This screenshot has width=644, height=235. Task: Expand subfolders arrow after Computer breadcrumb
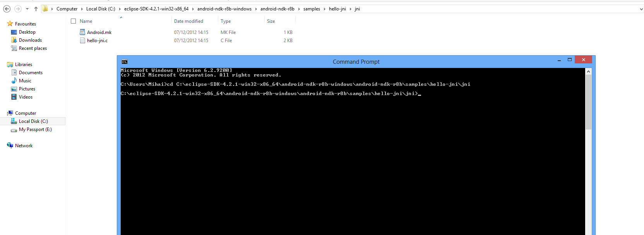(x=82, y=9)
